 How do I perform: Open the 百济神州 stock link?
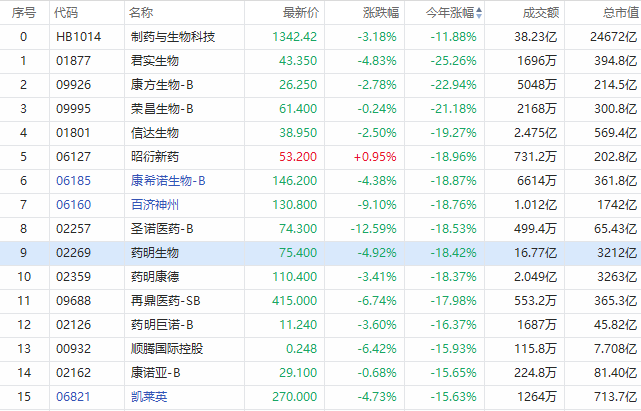point(155,204)
